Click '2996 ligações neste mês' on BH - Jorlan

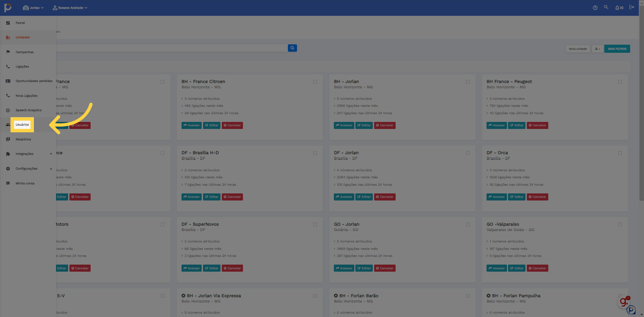[357, 106]
